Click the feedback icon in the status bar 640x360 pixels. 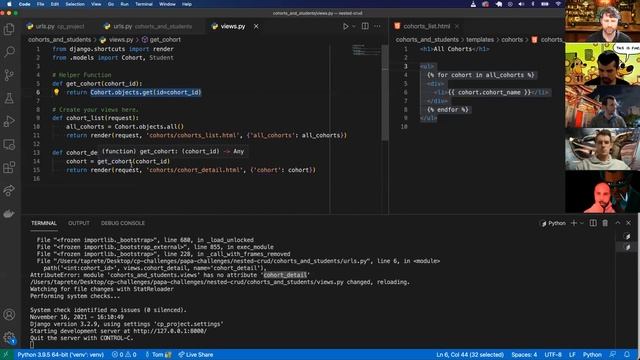(613, 355)
